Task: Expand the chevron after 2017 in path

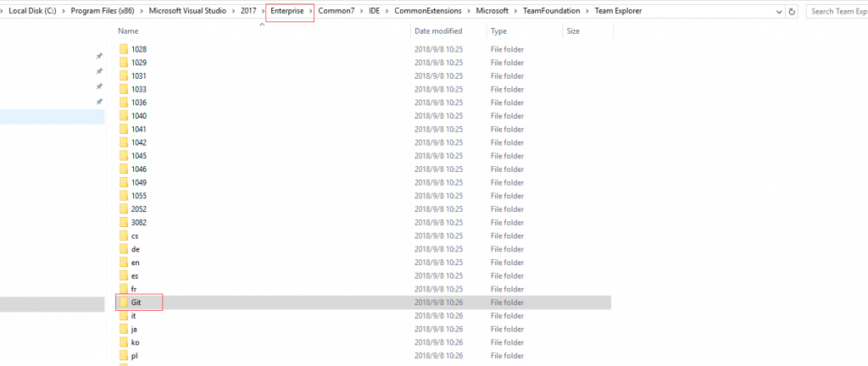Action: tap(264, 11)
